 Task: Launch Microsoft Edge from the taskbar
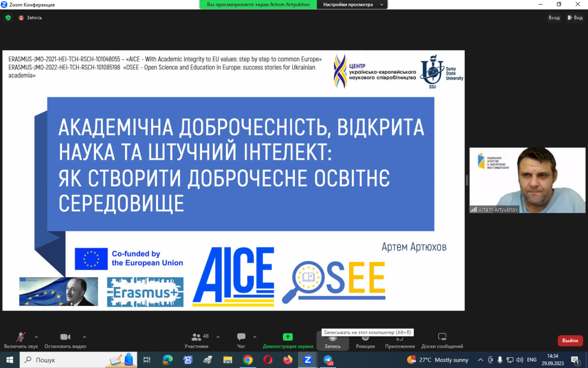coord(168,360)
